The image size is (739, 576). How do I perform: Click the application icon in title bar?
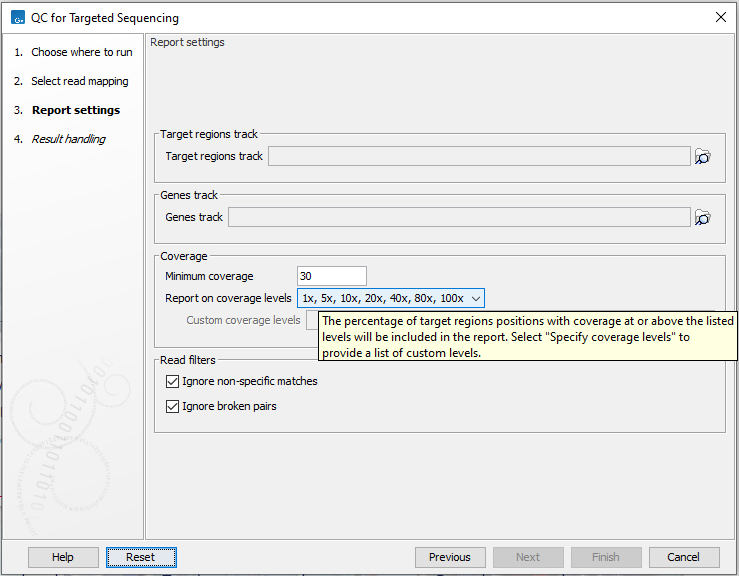15,17
